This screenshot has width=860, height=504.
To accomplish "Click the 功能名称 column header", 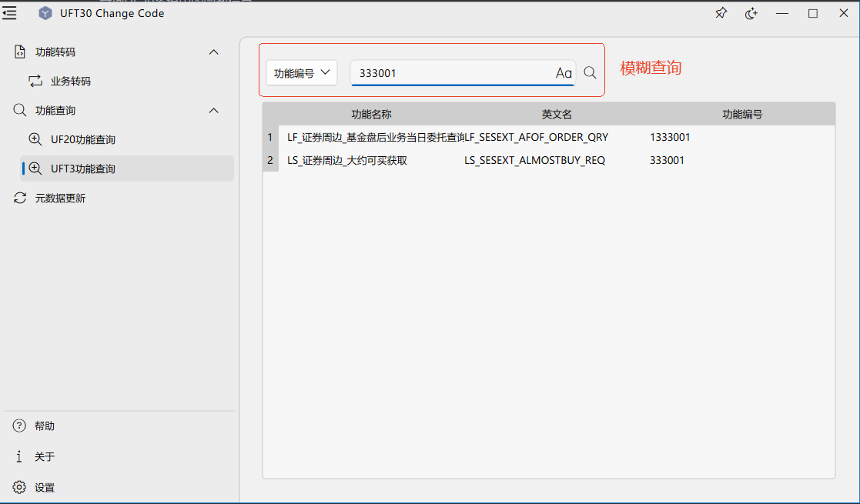I will (x=371, y=114).
